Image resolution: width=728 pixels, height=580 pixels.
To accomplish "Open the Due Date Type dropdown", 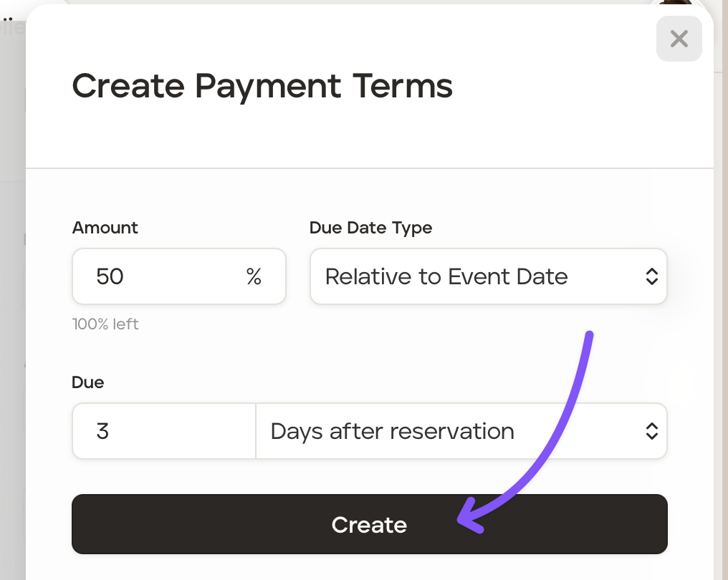I will (x=487, y=276).
